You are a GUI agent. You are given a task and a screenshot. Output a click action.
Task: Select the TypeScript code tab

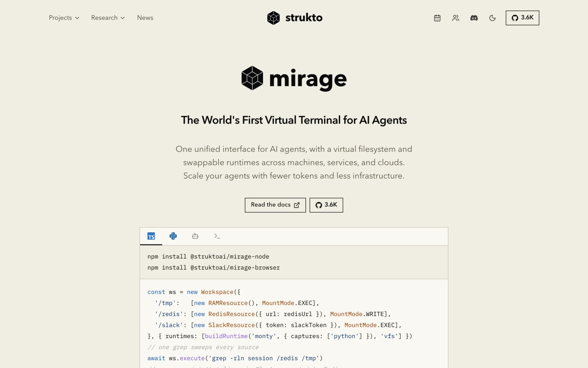(x=151, y=236)
